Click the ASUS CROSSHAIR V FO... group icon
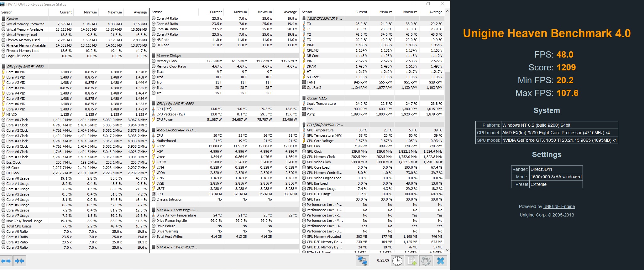Viewport: 644px width, 270px height. (x=154, y=130)
